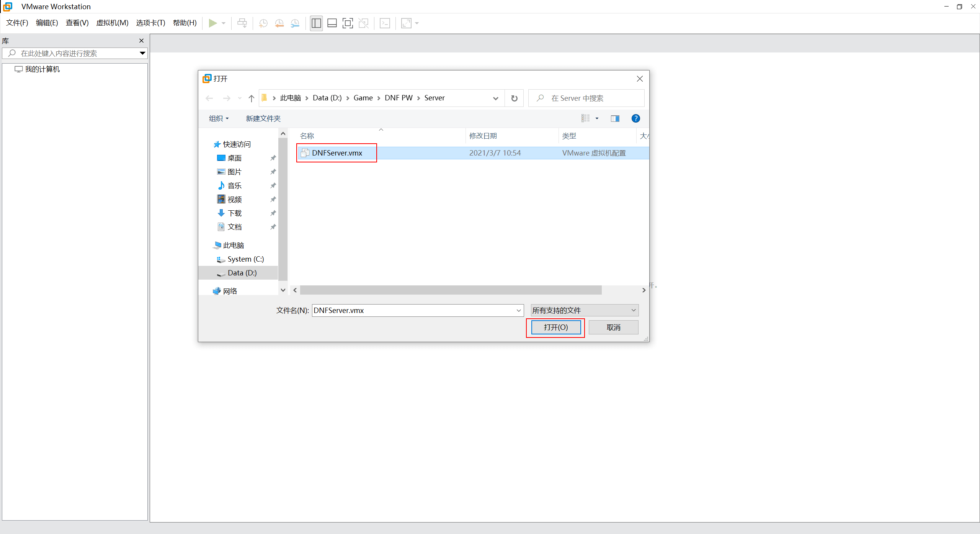Open the 编辑(E) menu
Screen dimensions: 980x534
47,23
